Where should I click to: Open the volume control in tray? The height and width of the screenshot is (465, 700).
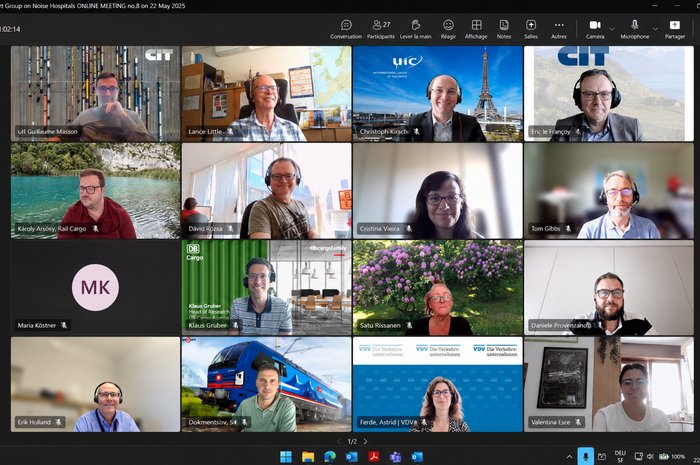650,457
